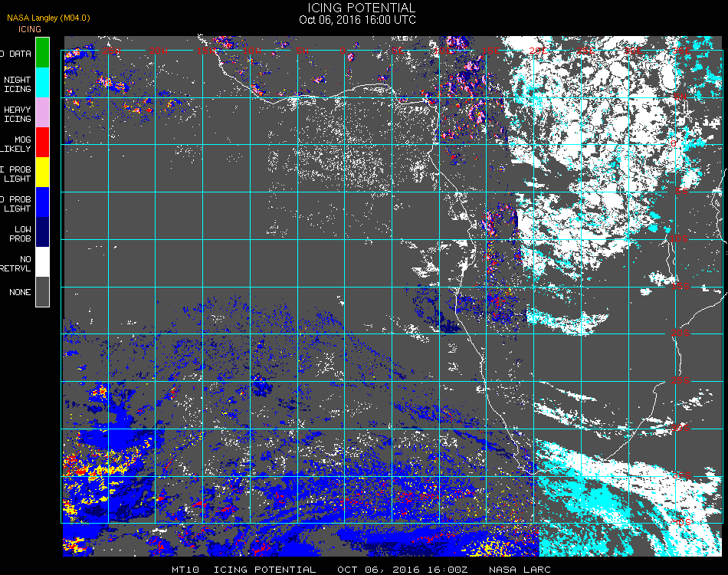Click the 'LO PROB LIGHT' legend label
Viewport: 728px width, 575px height.
[16, 204]
